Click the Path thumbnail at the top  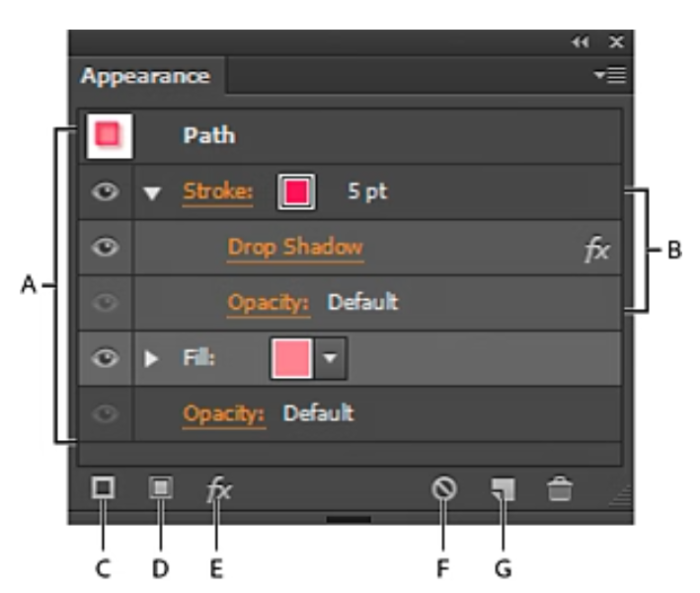pos(109,135)
